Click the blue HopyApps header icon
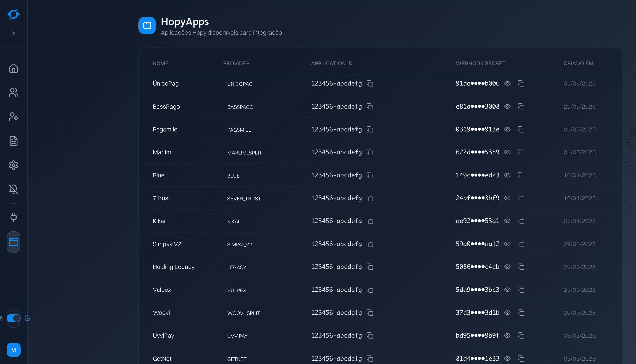Screen dimensions: 636x364 tap(147, 26)
